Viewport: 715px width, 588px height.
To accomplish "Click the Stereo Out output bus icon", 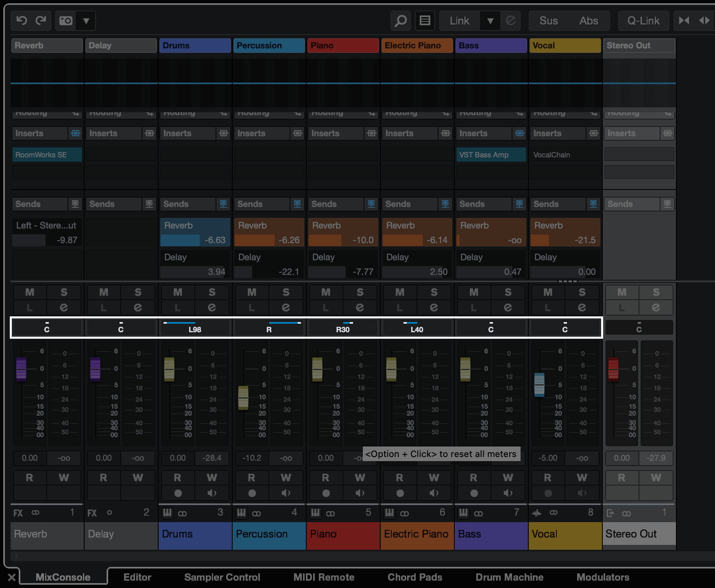I will click(610, 513).
